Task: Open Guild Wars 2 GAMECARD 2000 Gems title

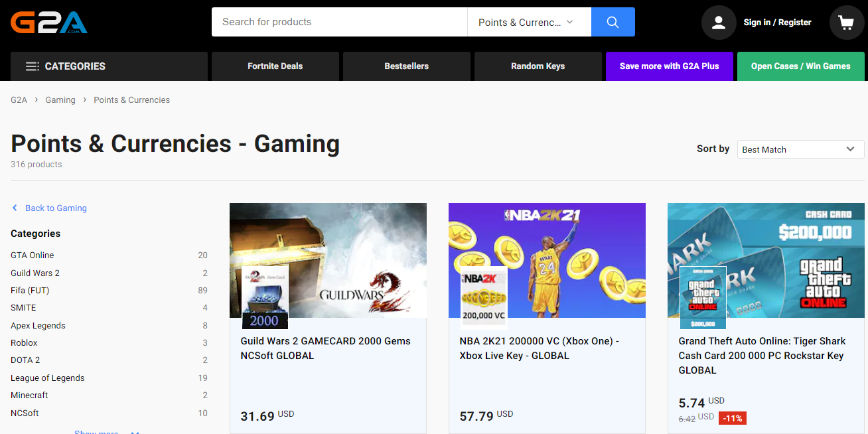Action: (x=325, y=348)
